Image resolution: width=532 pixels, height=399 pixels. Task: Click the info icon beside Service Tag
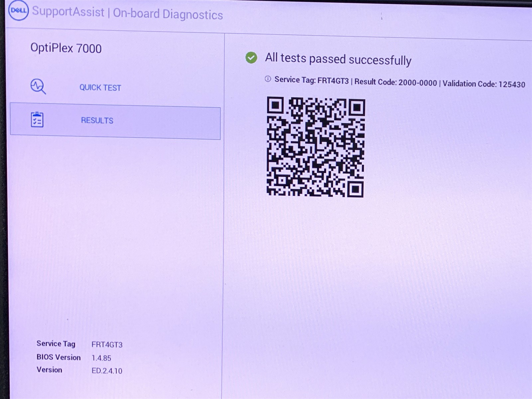click(268, 79)
